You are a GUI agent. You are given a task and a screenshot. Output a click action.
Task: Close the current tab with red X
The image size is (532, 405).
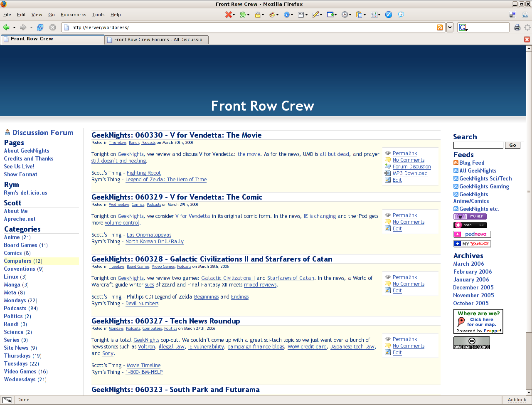527,40
